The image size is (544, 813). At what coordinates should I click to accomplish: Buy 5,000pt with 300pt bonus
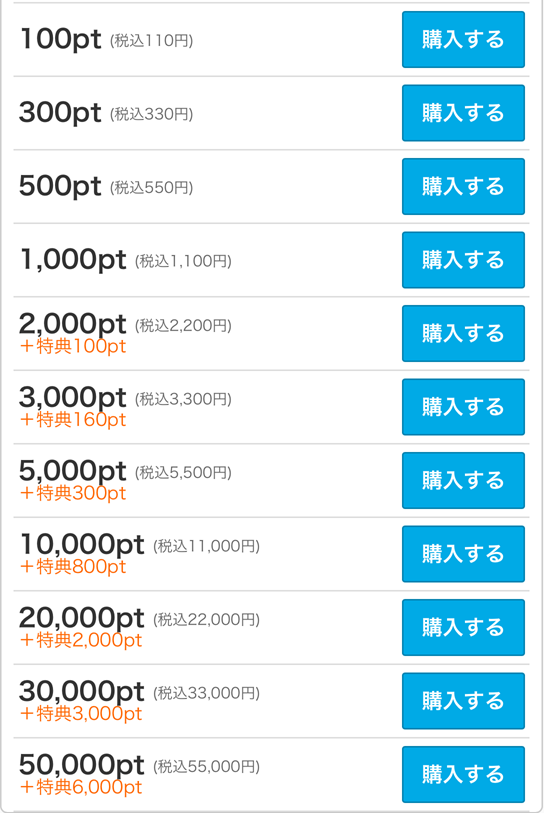click(x=463, y=481)
